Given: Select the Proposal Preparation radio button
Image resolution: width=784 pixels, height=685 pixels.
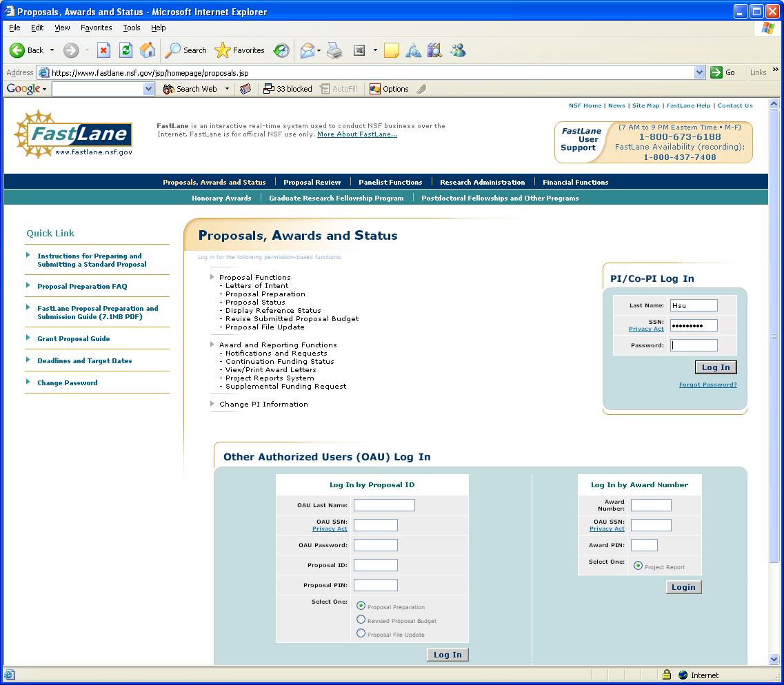Looking at the screenshot, I should (361, 606).
